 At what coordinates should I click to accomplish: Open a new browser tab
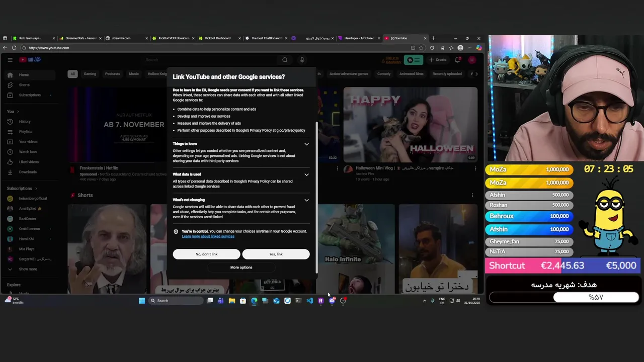pyautogui.click(x=433, y=38)
